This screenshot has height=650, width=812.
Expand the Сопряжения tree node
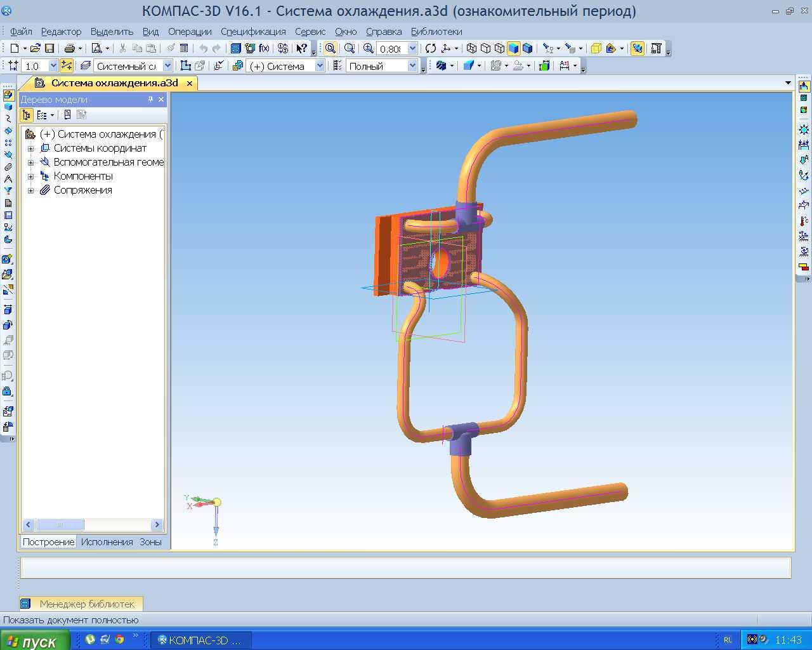[30, 190]
